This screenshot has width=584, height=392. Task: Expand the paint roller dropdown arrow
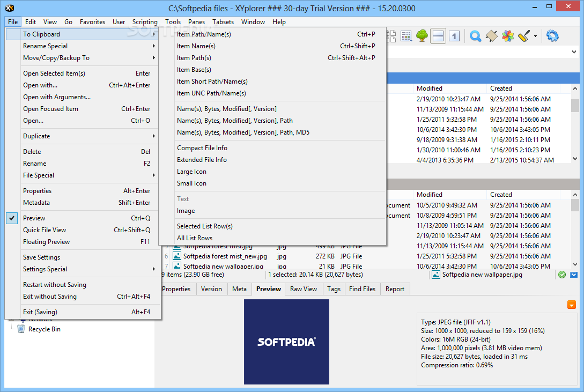pos(535,36)
